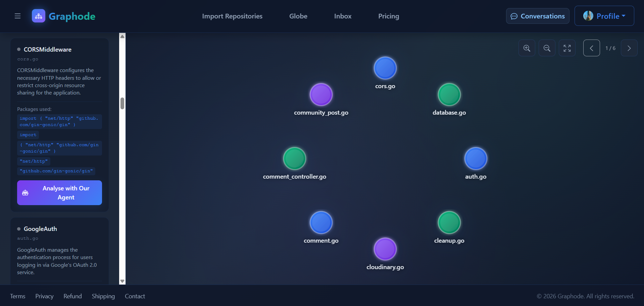Open the Pricing page

coord(388,16)
